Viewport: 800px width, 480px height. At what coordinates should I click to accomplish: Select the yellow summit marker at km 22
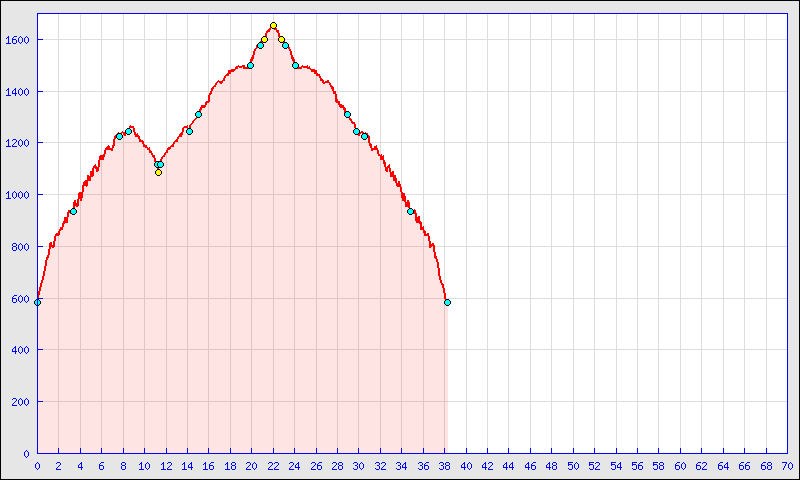coord(273,26)
